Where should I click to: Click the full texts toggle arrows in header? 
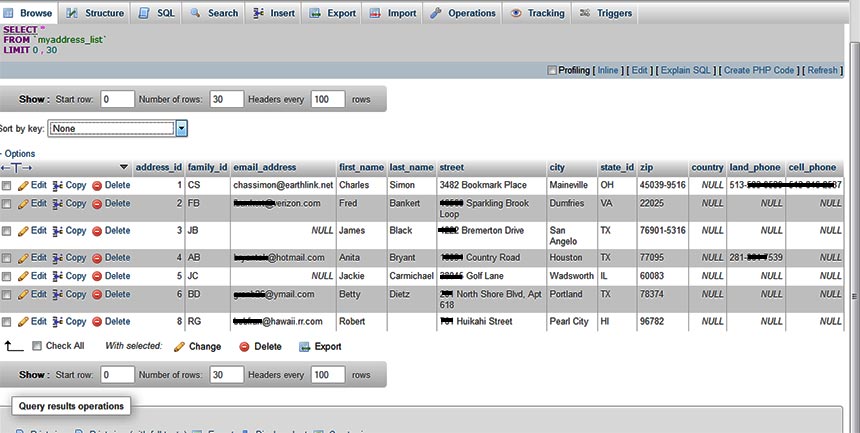[16, 167]
